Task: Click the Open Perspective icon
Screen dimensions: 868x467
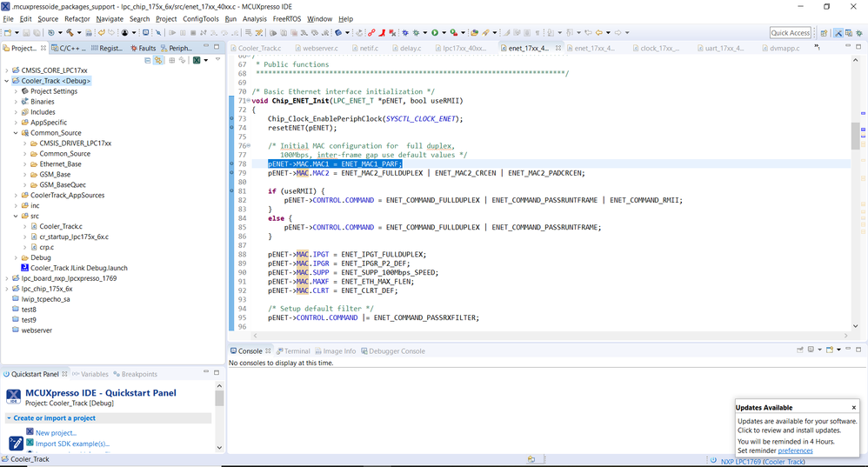Action: pyautogui.click(x=824, y=33)
